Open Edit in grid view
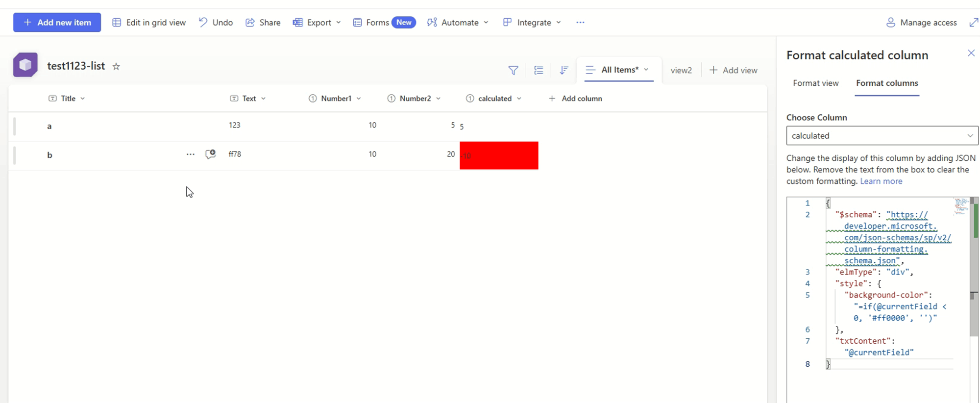980x403 pixels. point(149,23)
